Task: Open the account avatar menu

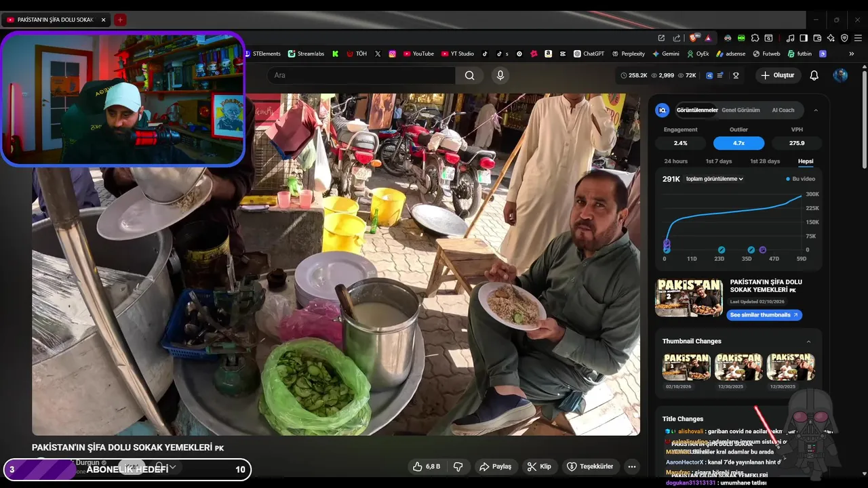Action: pyautogui.click(x=840, y=75)
